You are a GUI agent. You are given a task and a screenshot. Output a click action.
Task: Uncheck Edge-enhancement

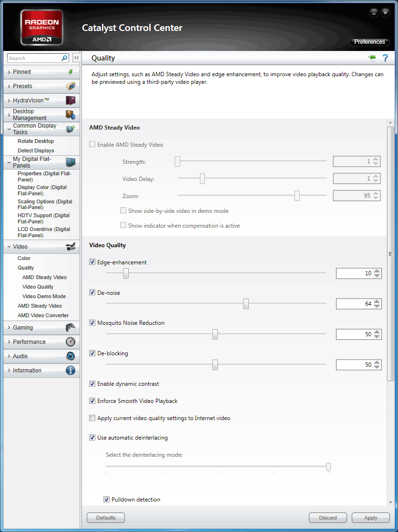(x=92, y=262)
